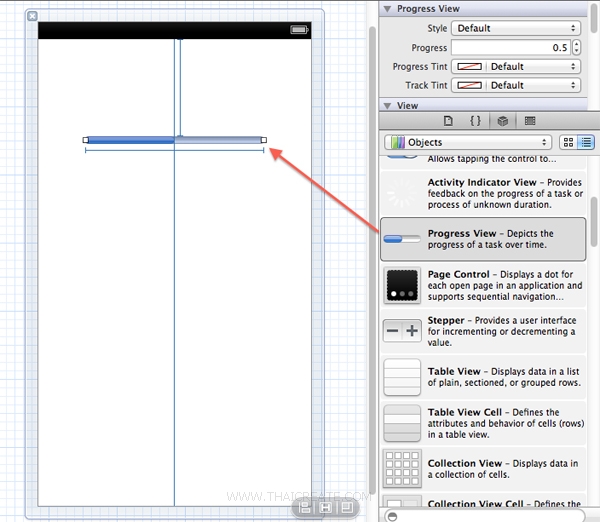Open Track Tint color swatch

click(470, 85)
